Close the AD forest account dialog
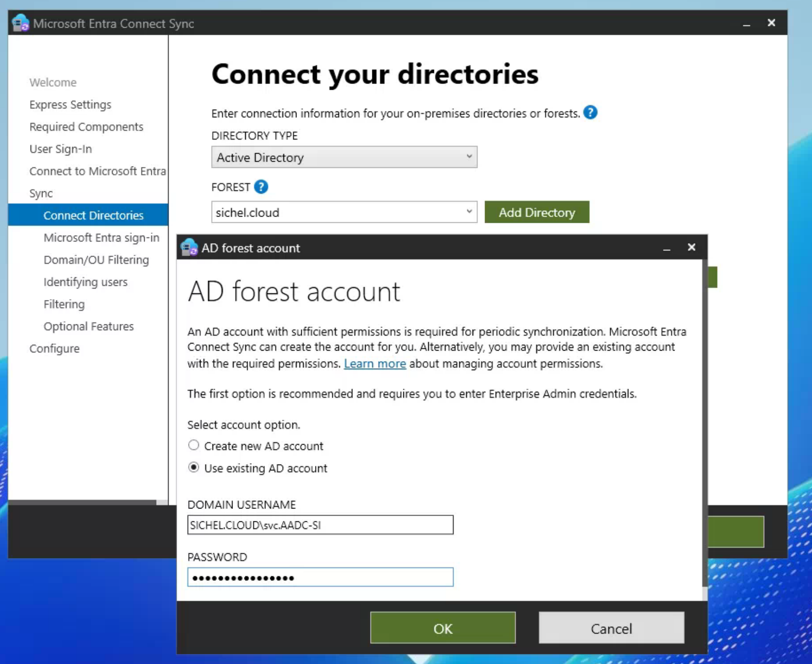812x664 pixels. (691, 247)
